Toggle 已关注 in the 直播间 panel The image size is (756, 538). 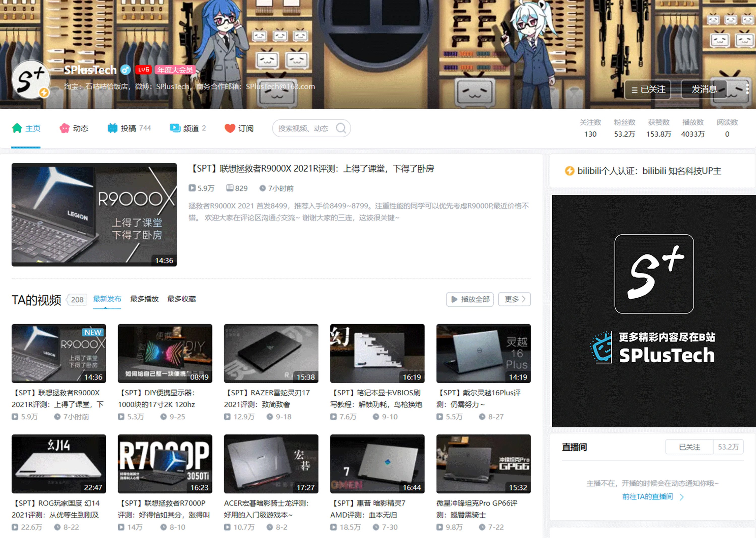(689, 447)
